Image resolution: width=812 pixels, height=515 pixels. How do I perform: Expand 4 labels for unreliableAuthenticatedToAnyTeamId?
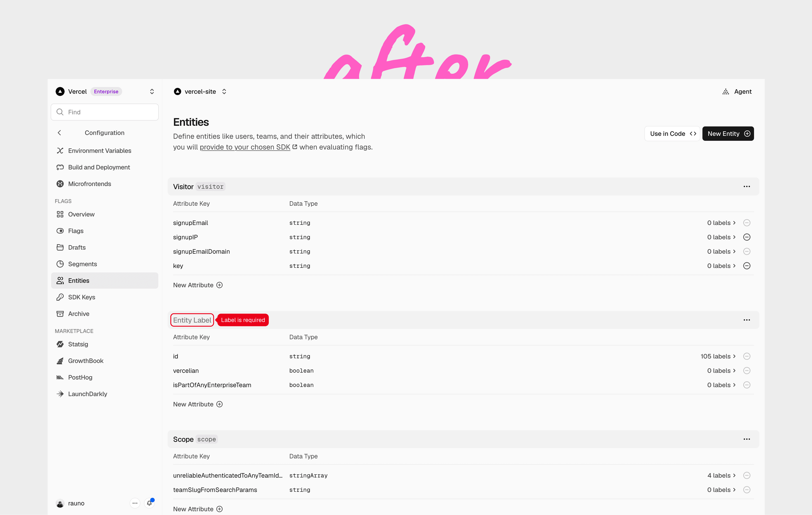coord(721,475)
